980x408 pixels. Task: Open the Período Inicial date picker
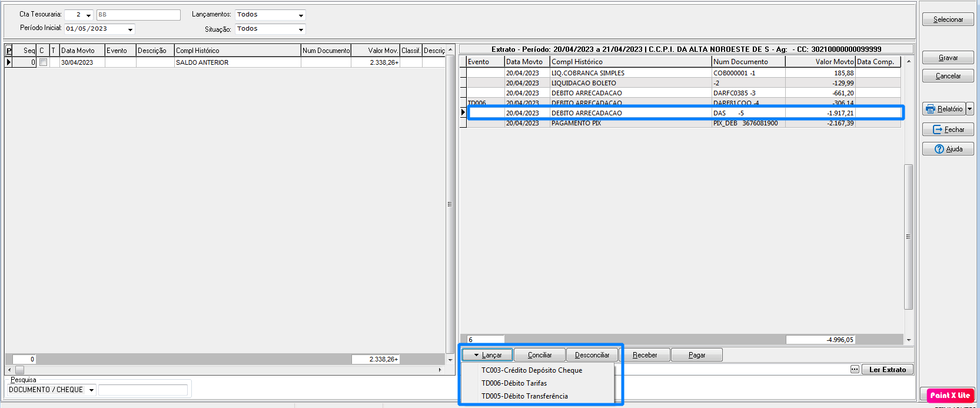coord(130,29)
